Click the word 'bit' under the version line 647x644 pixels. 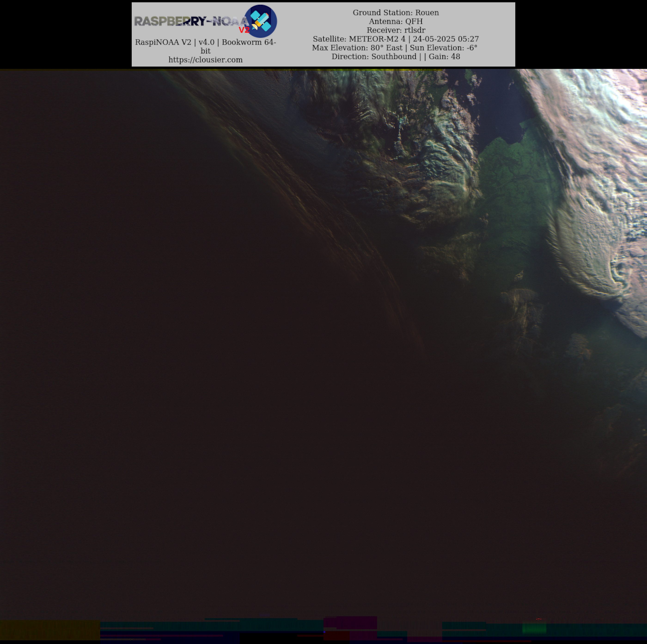(205, 51)
